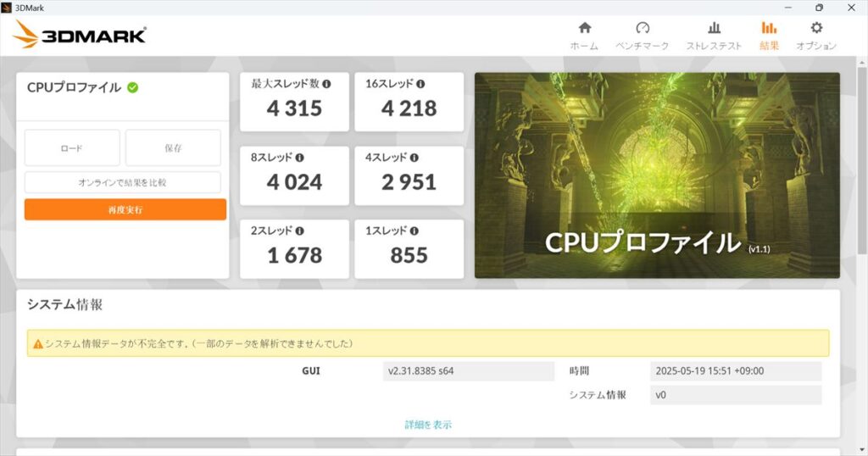Image resolution: width=868 pixels, height=456 pixels.
Task: Click the scrollbar down arrow
Action: pyautogui.click(x=863, y=451)
